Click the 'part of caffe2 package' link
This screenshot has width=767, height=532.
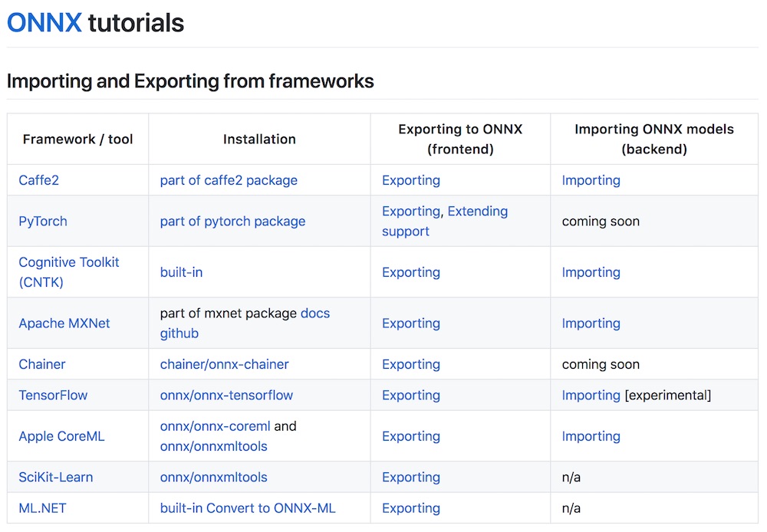229,180
